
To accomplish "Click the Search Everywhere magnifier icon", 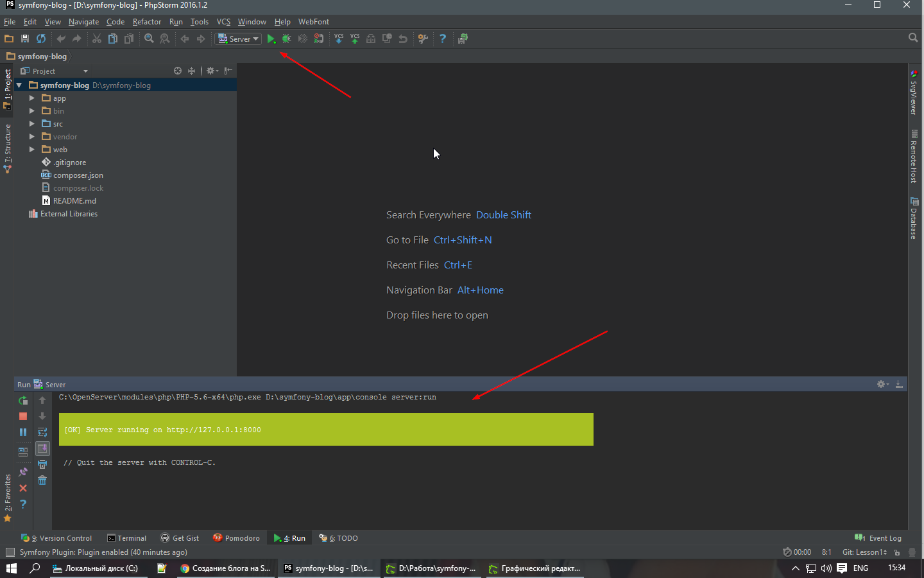I will click(x=913, y=38).
